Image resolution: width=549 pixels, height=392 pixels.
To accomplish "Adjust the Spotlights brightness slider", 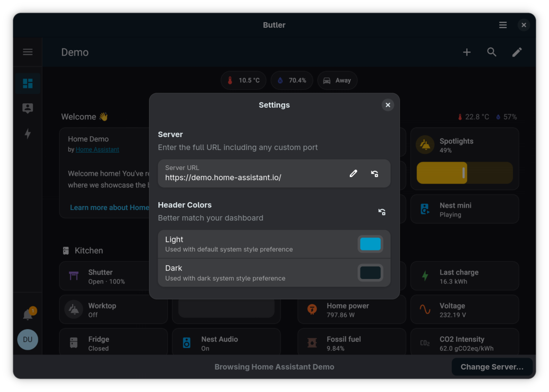I will 464,173.
